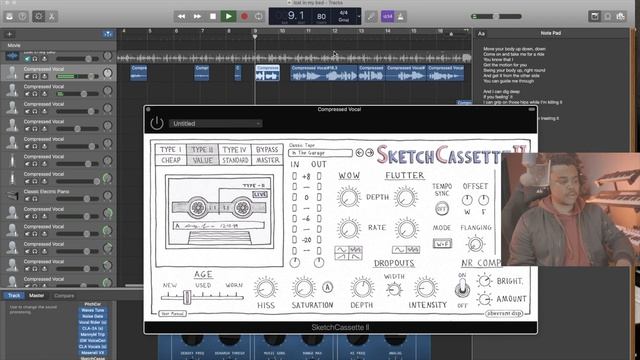Go to previous preset with left arrow

click(x=360, y=153)
